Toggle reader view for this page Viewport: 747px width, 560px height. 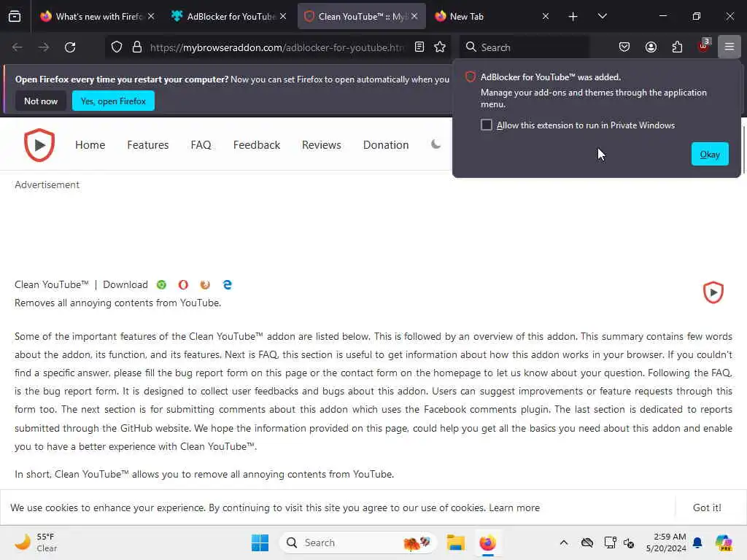tap(419, 47)
